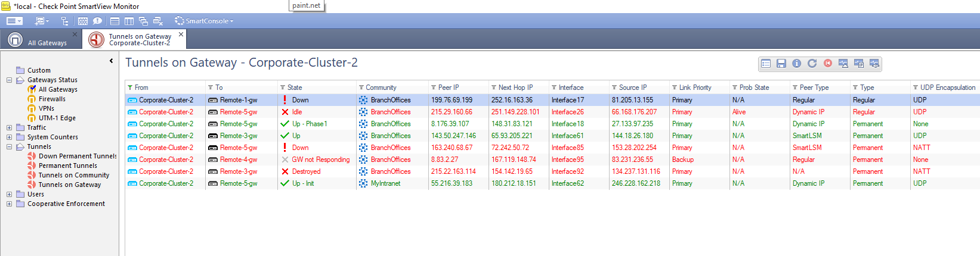Expand the Traffic tree node
Screen dimensions: 980x256
(x=9, y=127)
